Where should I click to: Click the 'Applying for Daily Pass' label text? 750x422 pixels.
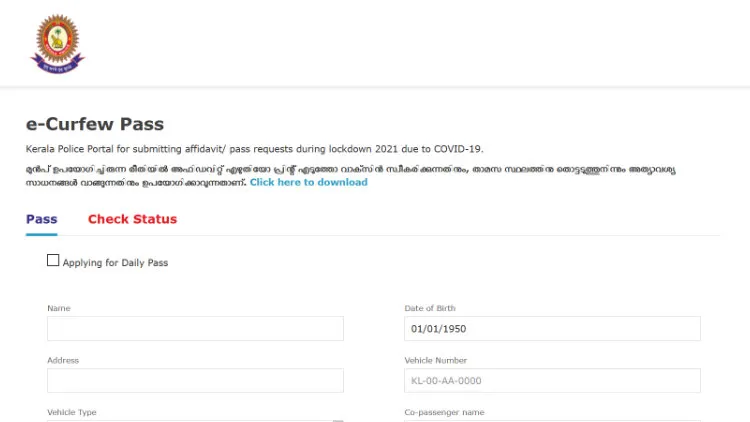(115, 263)
